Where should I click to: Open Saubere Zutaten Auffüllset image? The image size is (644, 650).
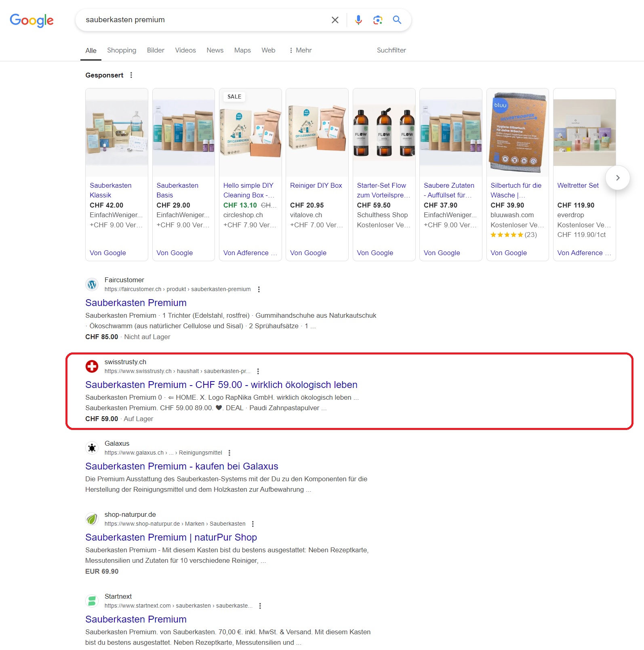click(x=451, y=132)
